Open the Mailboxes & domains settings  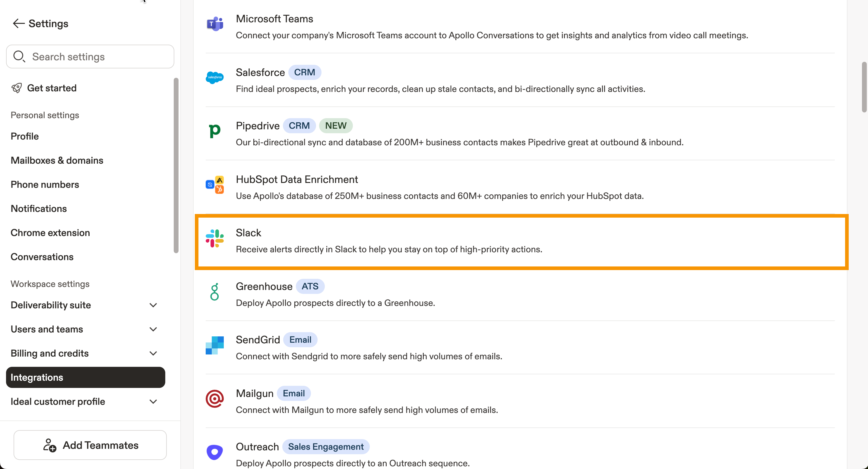pyautogui.click(x=57, y=160)
